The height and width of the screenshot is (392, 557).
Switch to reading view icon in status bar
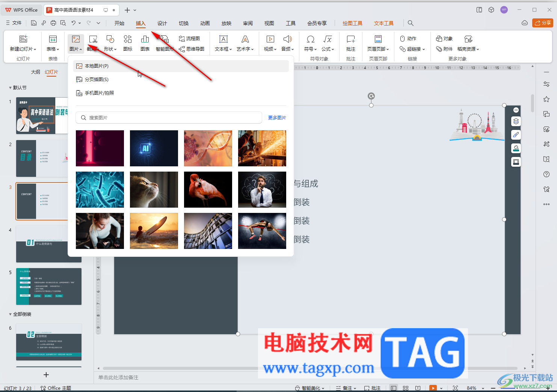418,388
